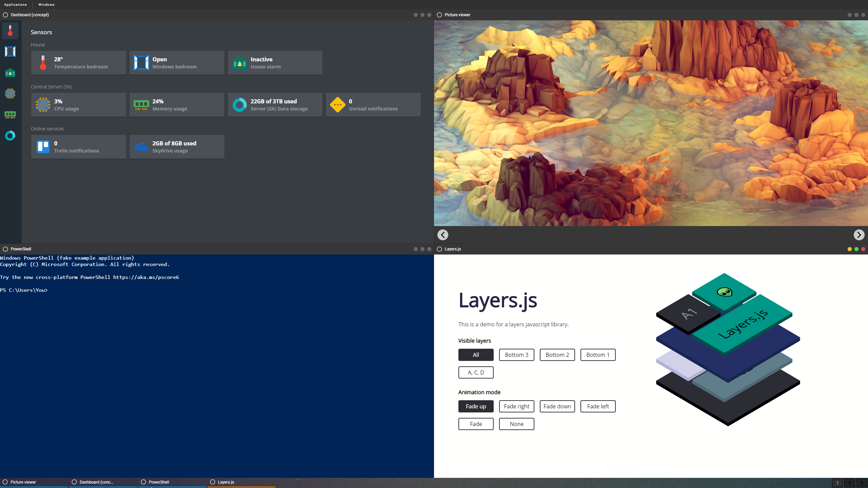Select the None animation mode
Screen dimensions: 868x488
coord(516,424)
